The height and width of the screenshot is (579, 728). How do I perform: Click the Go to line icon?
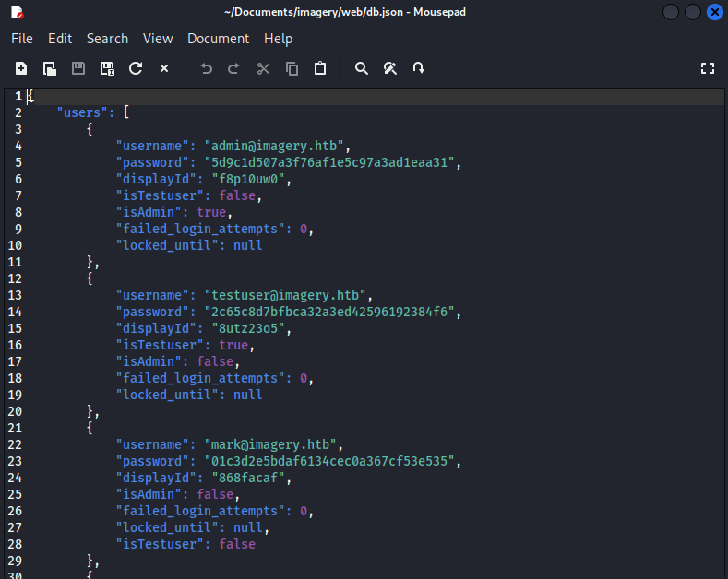tap(419, 68)
